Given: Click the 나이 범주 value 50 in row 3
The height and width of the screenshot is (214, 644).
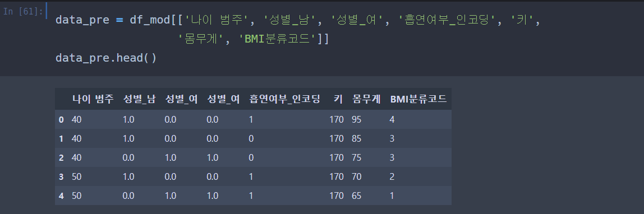Looking at the screenshot, I should click(76, 176).
